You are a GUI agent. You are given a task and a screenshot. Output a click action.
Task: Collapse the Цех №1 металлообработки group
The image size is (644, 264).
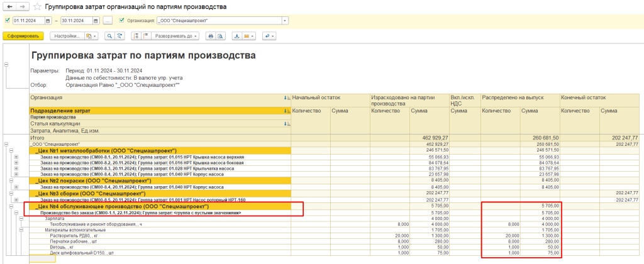(x=11, y=151)
